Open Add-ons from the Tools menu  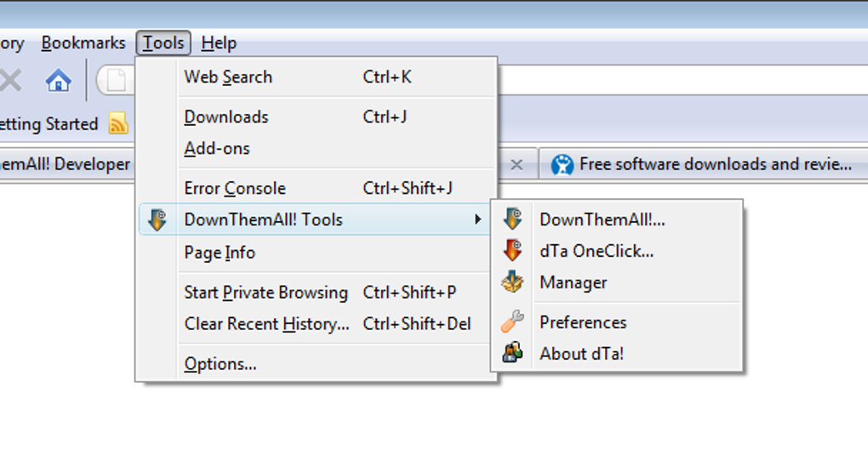pos(217,148)
